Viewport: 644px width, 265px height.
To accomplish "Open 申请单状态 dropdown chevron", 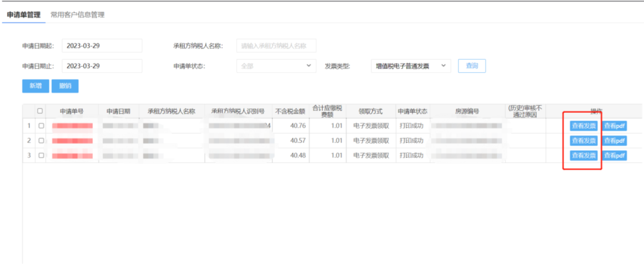I will point(309,66).
